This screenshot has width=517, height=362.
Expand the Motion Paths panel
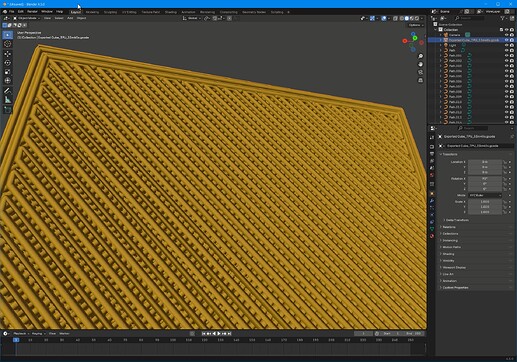coord(451,247)
